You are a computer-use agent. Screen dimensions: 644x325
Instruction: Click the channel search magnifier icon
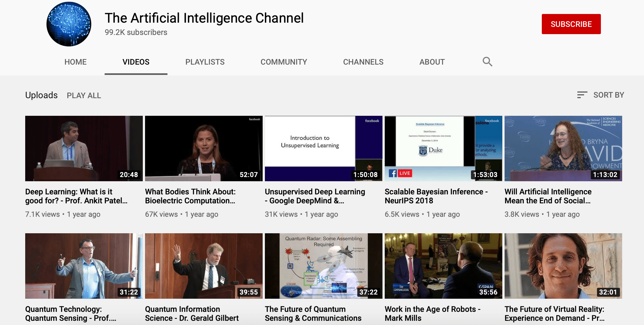(x=487, y=62)
